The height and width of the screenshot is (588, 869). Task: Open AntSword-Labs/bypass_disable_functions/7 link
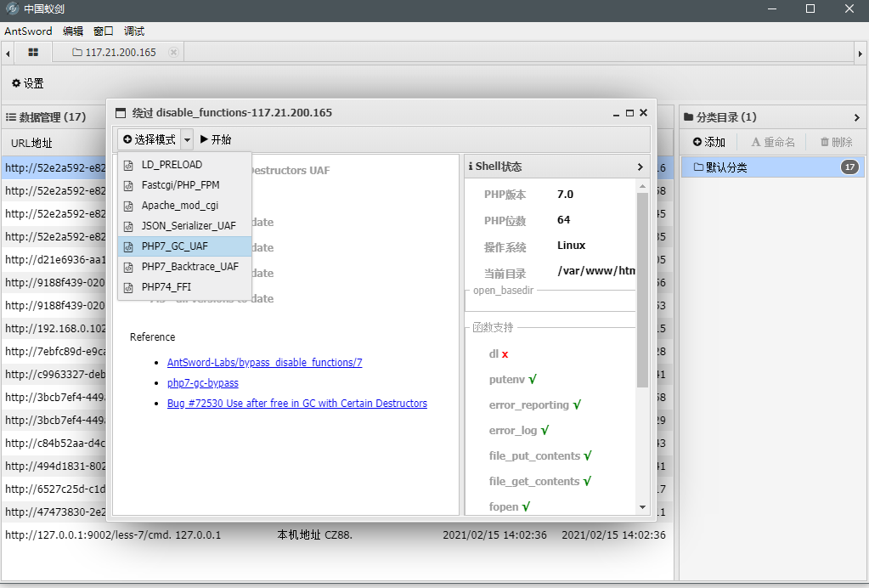click(x=264, y=363)
